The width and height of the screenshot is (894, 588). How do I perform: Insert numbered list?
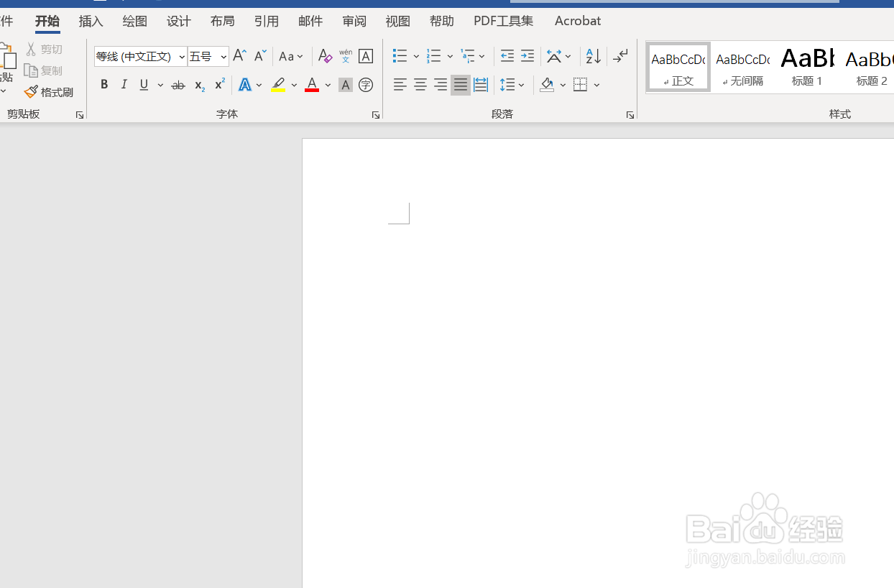click(x=433, y=56)
